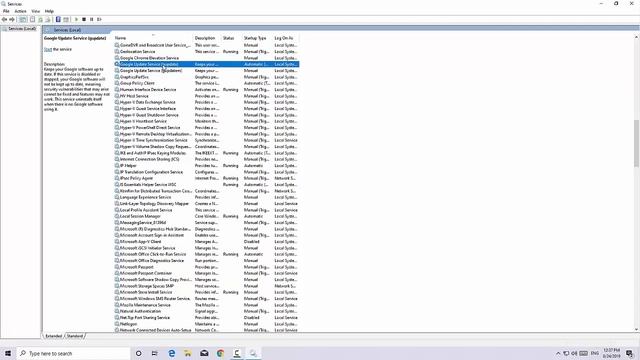Click the vertical scrollbar thumb
The image size is (640, 360).
pos(636,143)
